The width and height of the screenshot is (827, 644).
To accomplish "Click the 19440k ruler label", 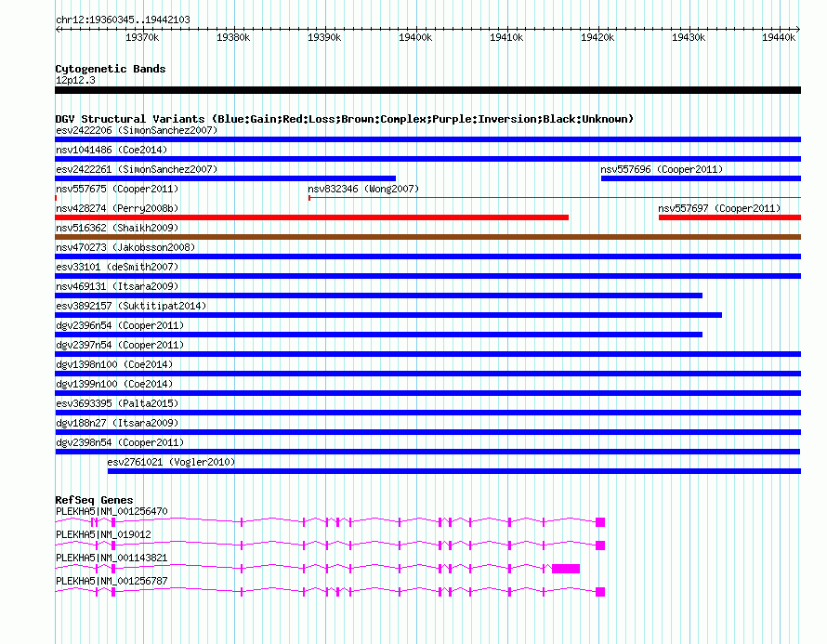I will pos(779,37).
